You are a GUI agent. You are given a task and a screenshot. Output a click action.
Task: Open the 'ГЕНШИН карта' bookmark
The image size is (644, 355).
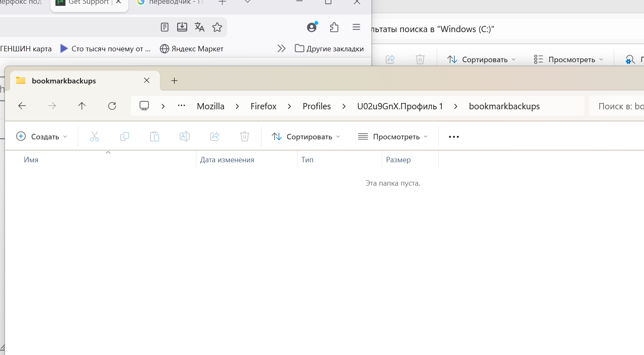pos(26,48)
